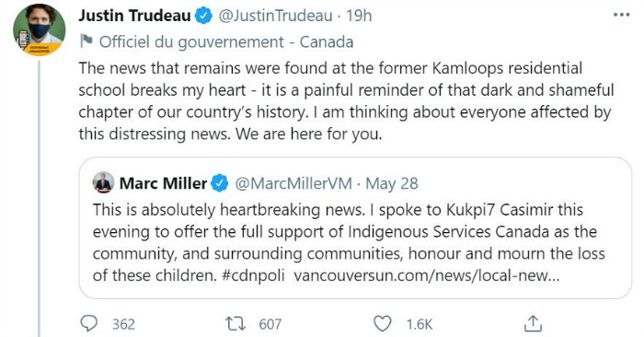Open the vancouversun.com news link

click(x=427, y=275)
